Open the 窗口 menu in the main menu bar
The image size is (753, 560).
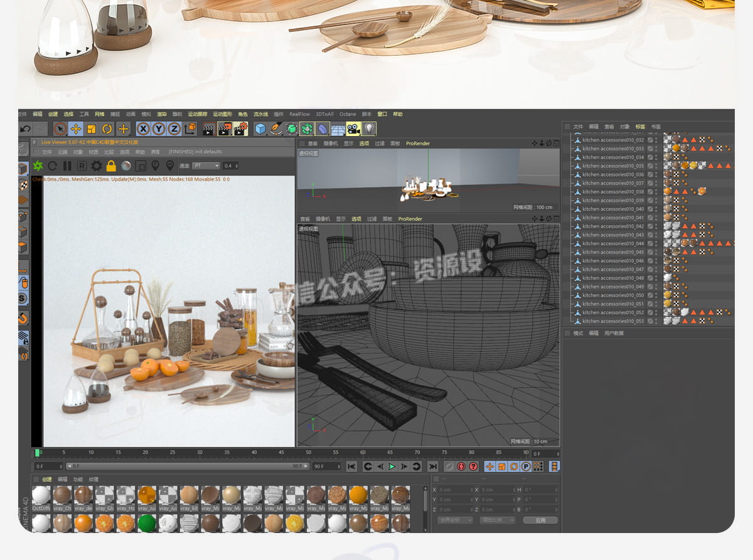tap(382, 114)
